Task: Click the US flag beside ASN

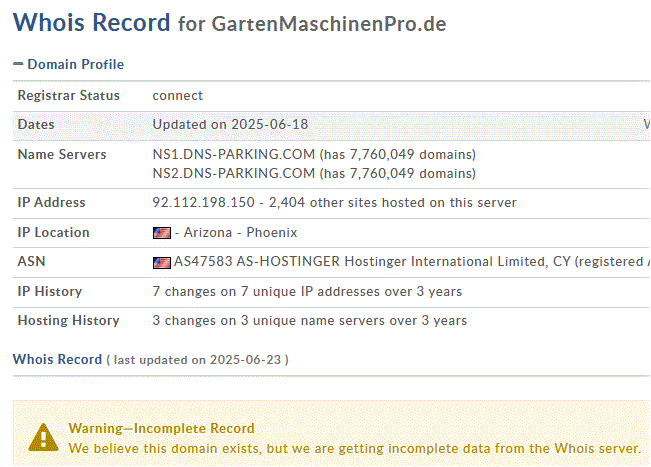Action: pos(162,262)
